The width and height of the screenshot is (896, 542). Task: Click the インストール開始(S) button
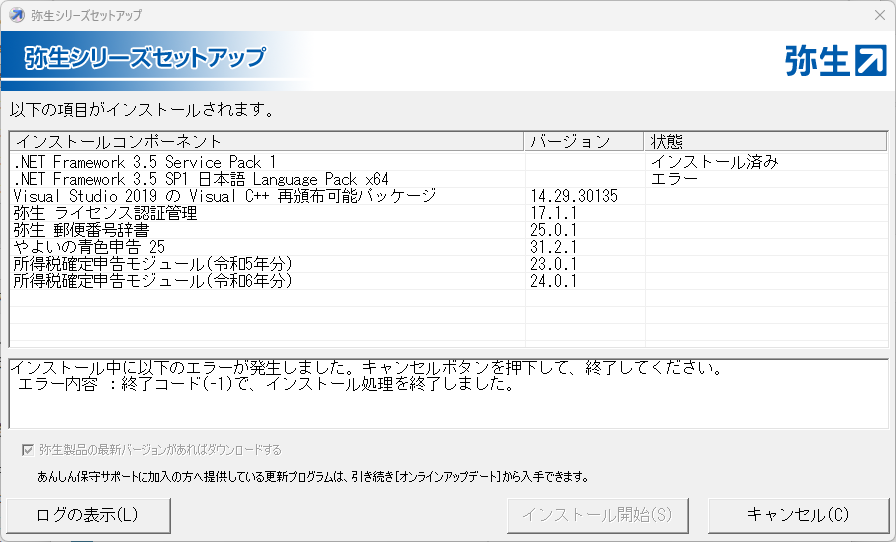click(598, 515)
